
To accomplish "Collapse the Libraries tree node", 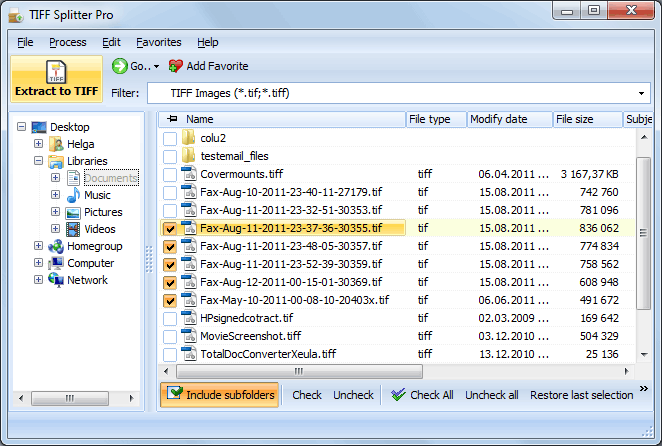I will click(x=38, y=160).
